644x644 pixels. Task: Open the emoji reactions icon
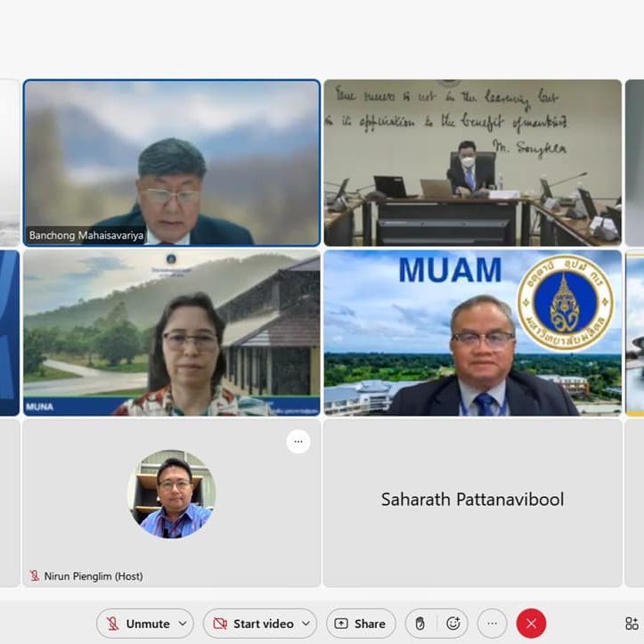click(452, 624)
